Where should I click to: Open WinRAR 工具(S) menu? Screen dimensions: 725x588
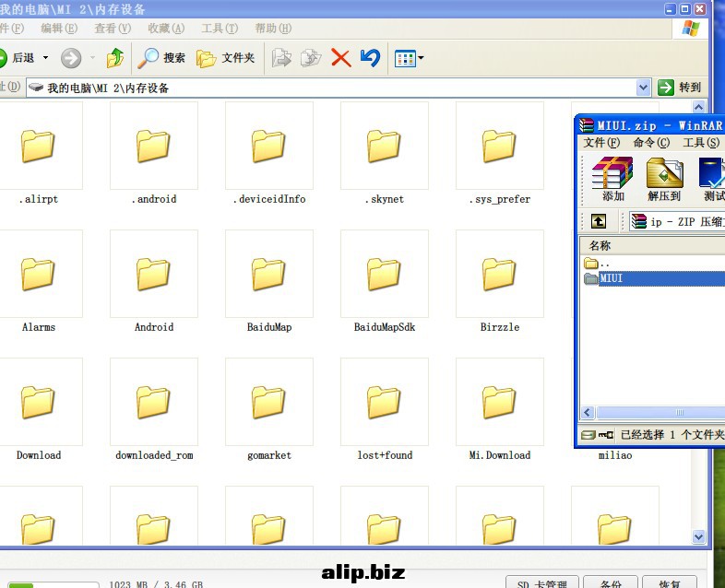tap(701, 143)
